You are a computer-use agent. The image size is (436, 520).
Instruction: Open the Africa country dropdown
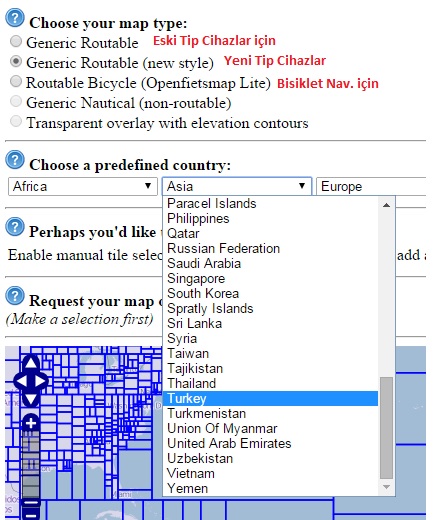click(83, 186)
